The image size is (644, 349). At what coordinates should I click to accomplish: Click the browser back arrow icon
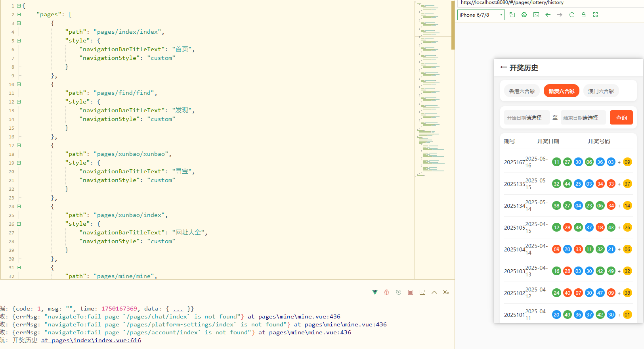[x=548, y=15]
